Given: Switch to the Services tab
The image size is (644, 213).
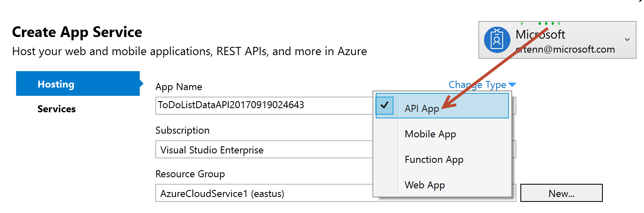Looking at the screenshot, I should [56, 109].
